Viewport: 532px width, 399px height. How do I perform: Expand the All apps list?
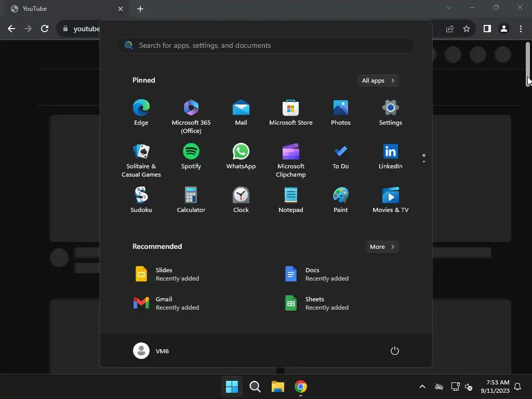378,81
